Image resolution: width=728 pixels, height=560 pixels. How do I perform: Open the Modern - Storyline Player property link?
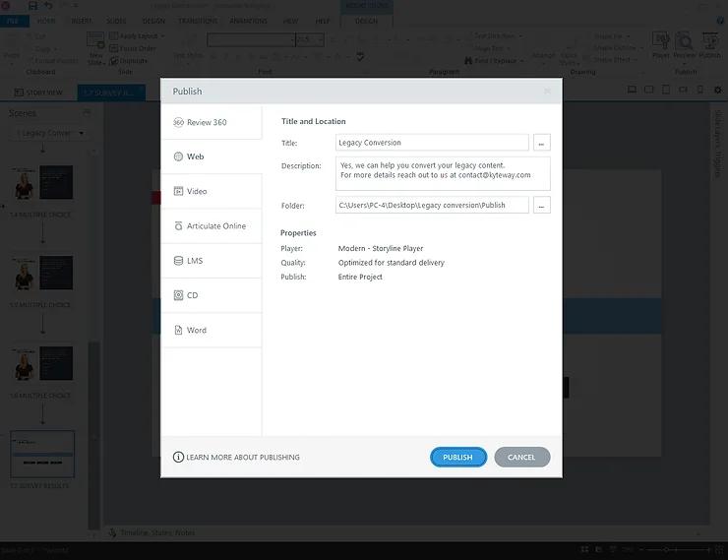[381, 248]
